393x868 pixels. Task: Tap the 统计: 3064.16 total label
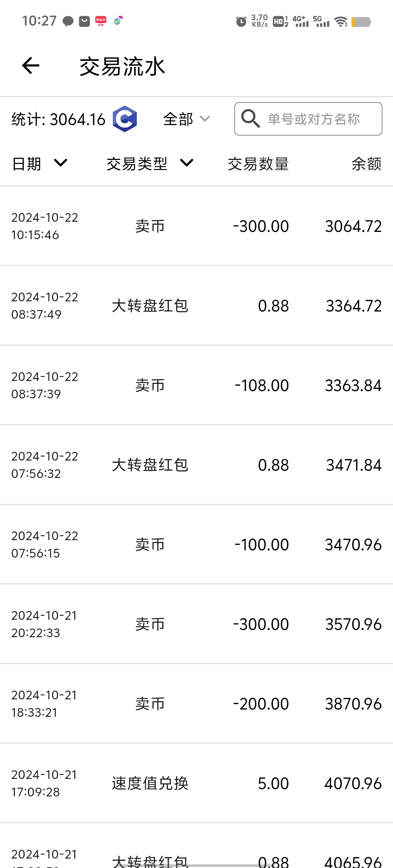point(58,119)
